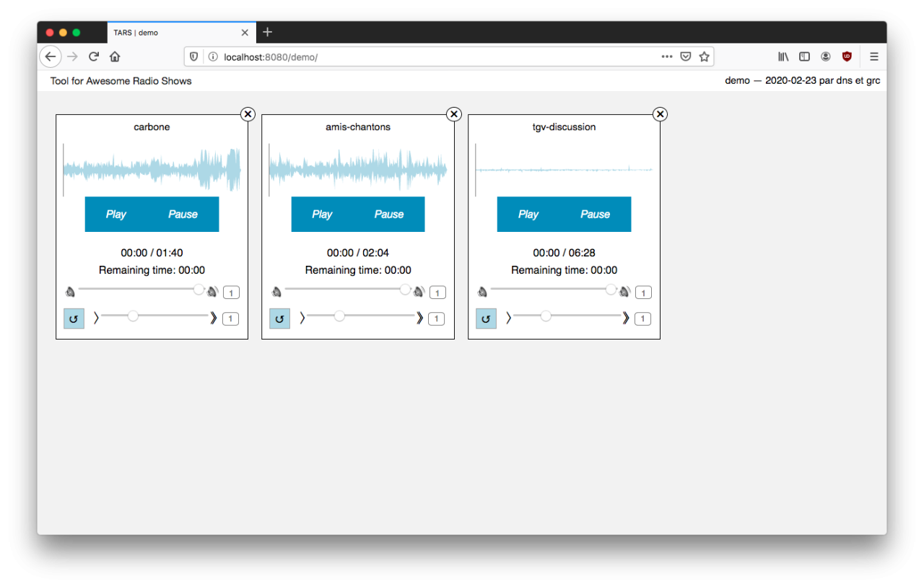Image resolution: width=924 pixels, height=588 pixels.
Task: Open a new browser tab
Action: 267,33
